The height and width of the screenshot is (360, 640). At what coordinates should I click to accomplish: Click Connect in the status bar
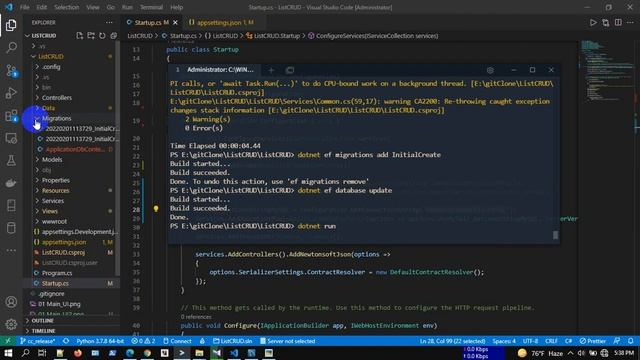[x=177, y=341]
